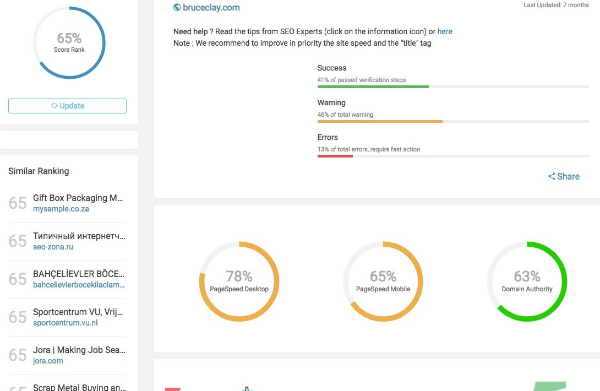Screen dimensions: 600x391
Task: Open sportcentrum.vu.nl link
Action: [x=65, y=323]
